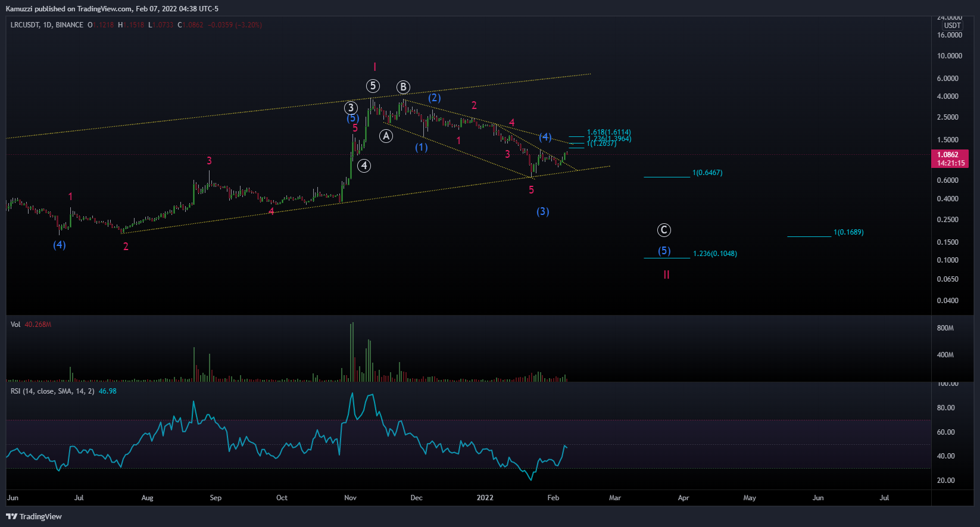Select the circled B wave label

coord(403,87)
